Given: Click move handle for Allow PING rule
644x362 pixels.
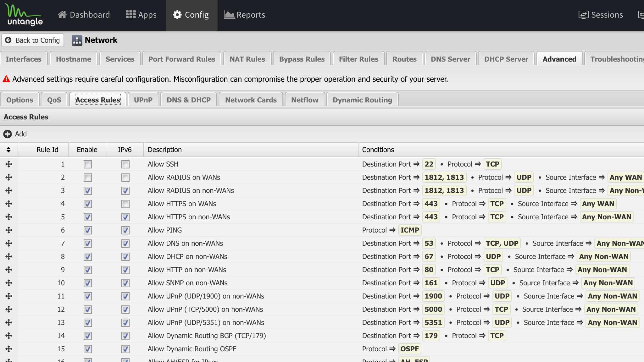Looking at the screenshot, I should click(9, 230).
